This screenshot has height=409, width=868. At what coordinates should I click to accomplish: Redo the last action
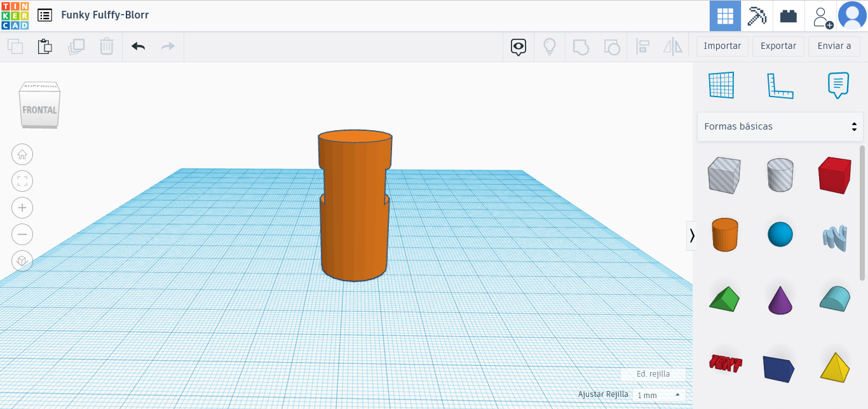point(168,46)
